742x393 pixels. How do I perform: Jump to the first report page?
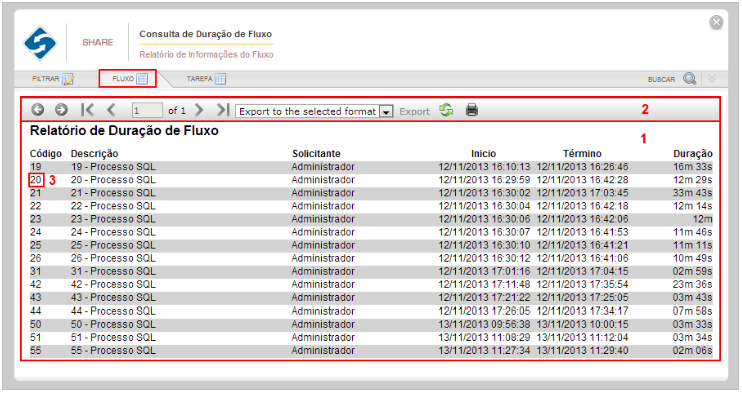pos(87,110)
